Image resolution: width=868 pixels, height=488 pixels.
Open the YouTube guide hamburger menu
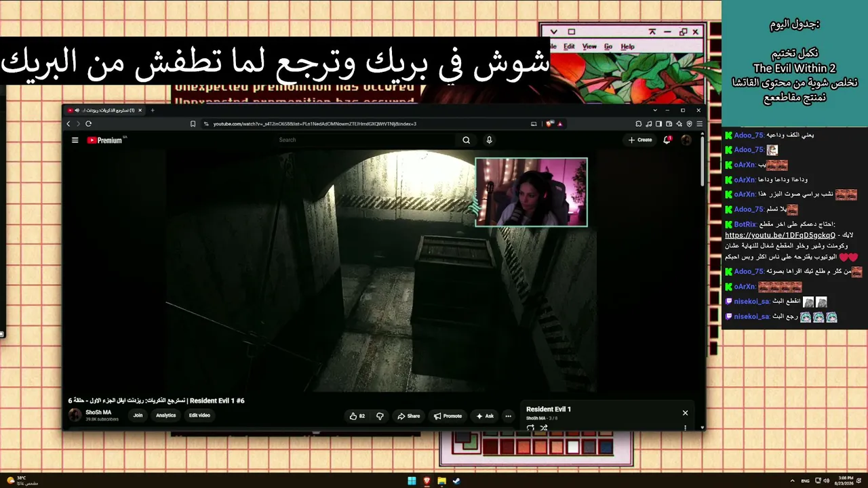75,140
